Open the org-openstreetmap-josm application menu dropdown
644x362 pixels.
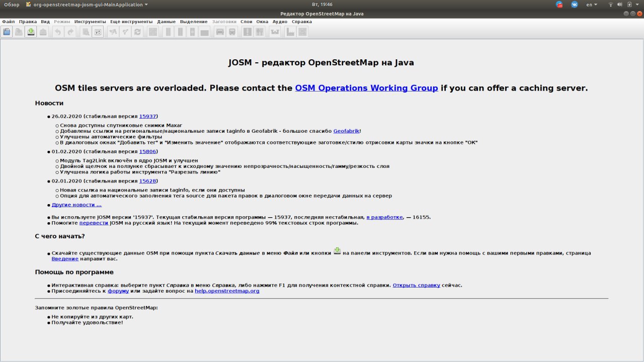pos(87,5)
